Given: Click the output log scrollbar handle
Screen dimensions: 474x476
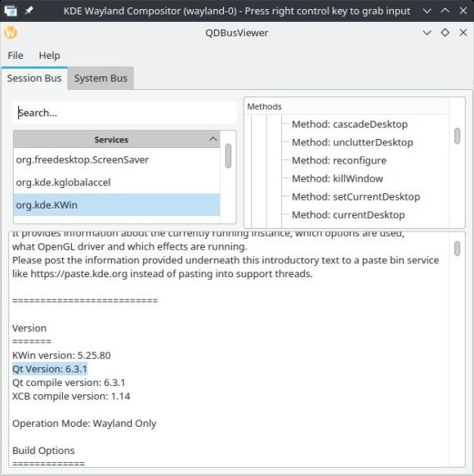Looking at the screenshot, I should 457,249.
